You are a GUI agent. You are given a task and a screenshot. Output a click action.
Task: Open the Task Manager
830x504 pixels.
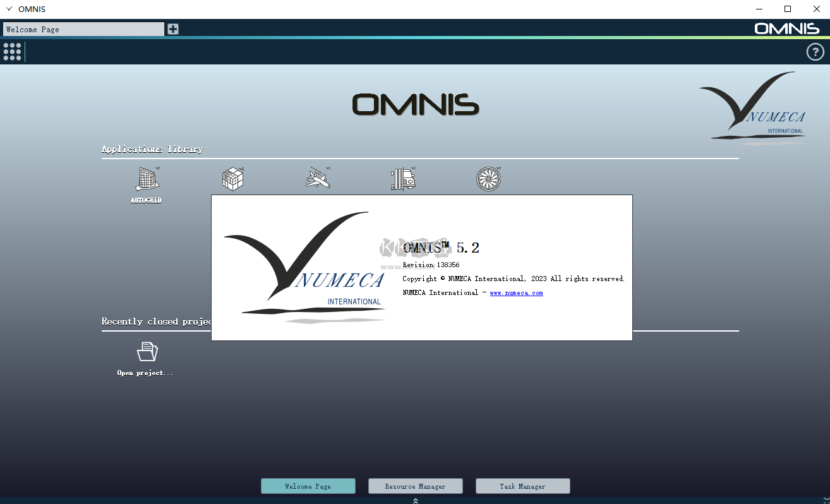(523, 486)
